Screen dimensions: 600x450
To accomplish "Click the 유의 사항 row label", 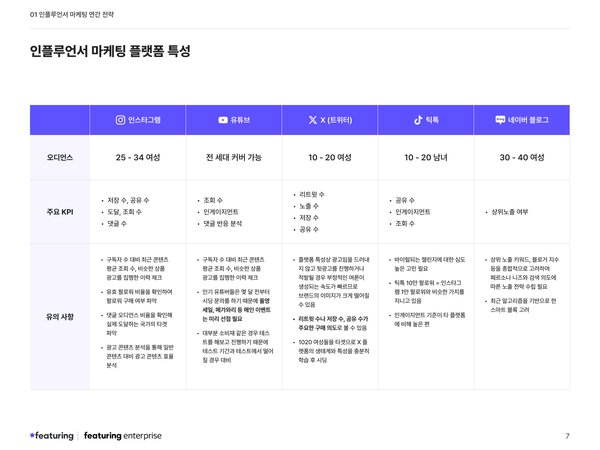I will pyautogui.click(x=60, y=316).
